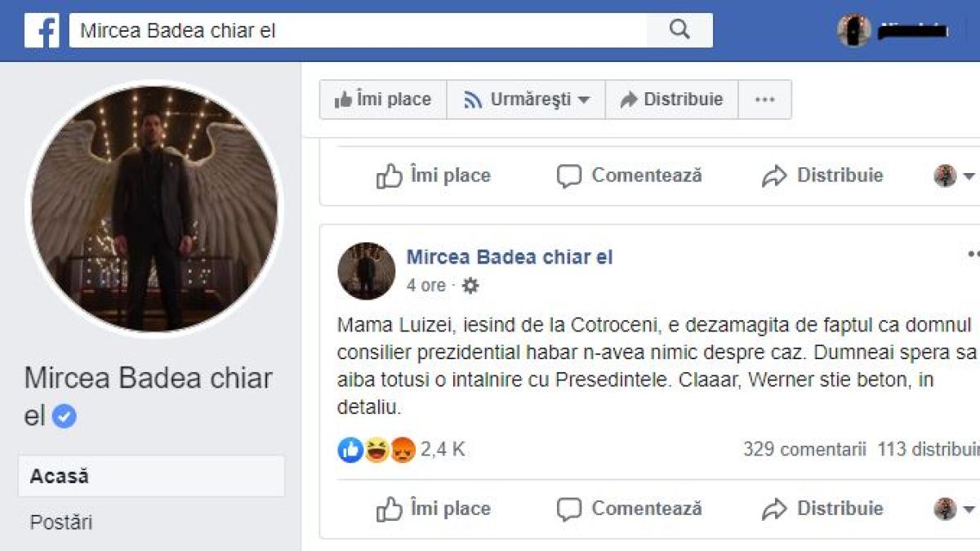Open the three-dots more options menu
This screenshot has height=551, width=980.
click(765, 99)
